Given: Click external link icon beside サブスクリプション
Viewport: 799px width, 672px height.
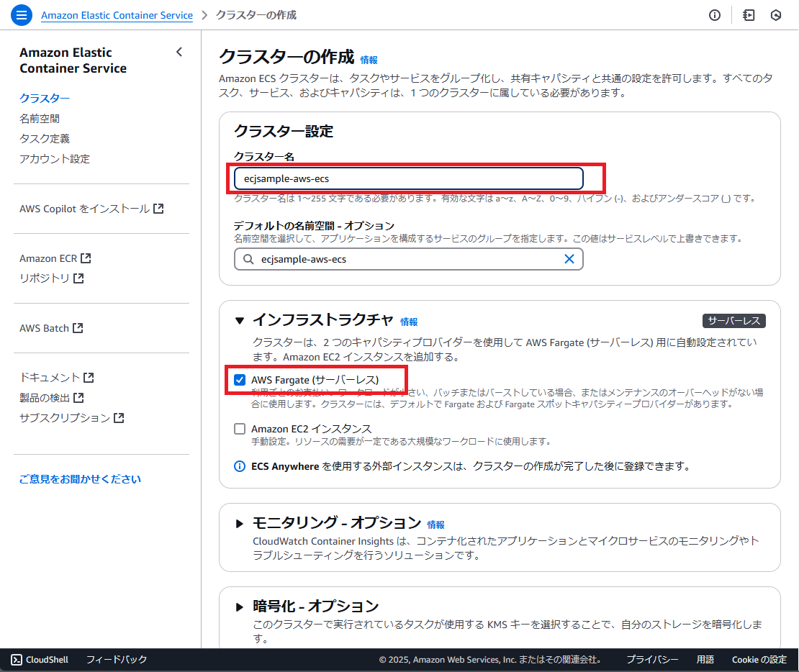Looking at the screenshot, I should (119, 418).
